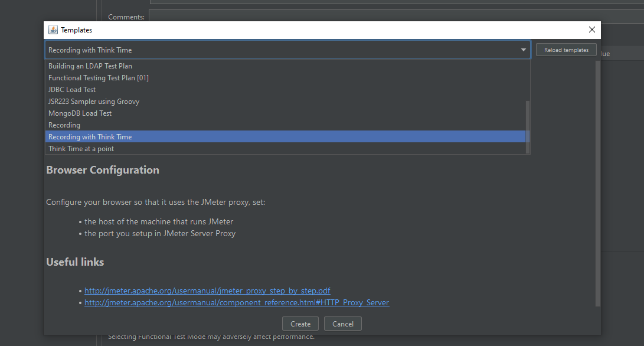
Task: Click the 'Configure your browser' paragraph text
Action: pos(156,202)
